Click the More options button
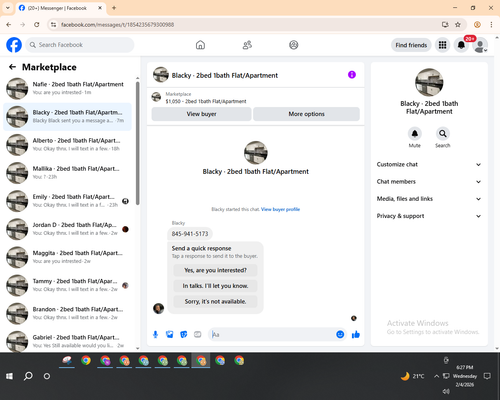This screenshot has height=400, width=500. coord(306,114)
